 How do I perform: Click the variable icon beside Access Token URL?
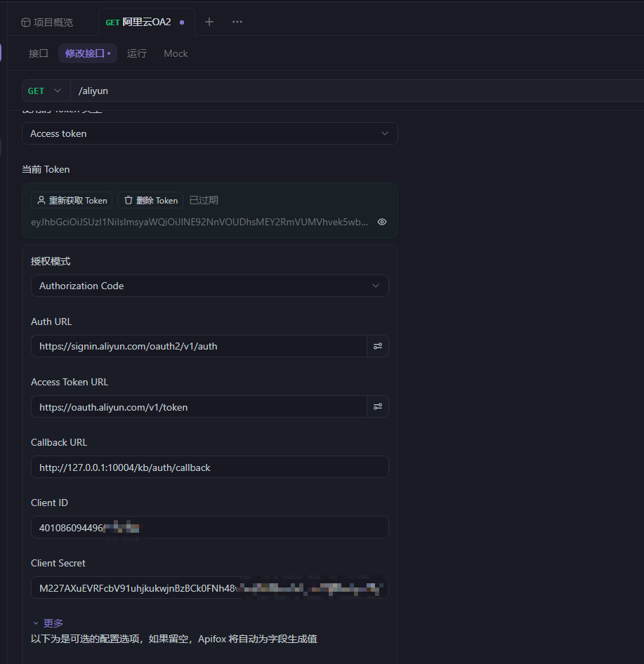(378, 406)
